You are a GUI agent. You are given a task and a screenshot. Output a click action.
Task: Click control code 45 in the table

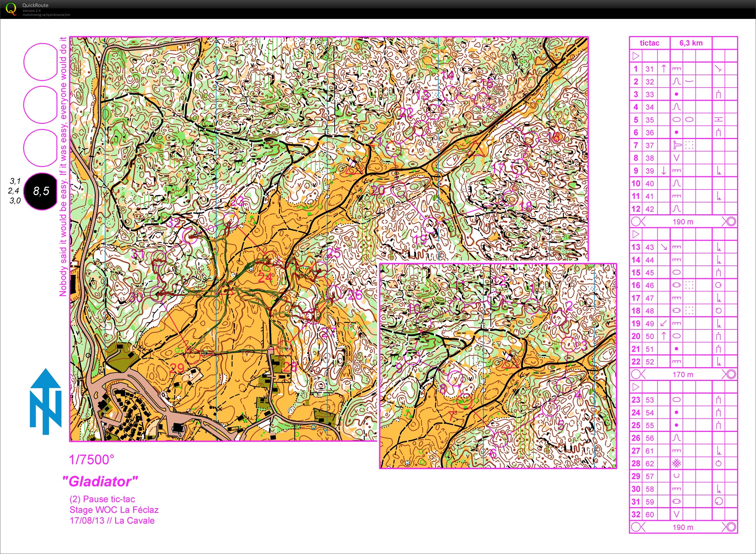(649, 273)
